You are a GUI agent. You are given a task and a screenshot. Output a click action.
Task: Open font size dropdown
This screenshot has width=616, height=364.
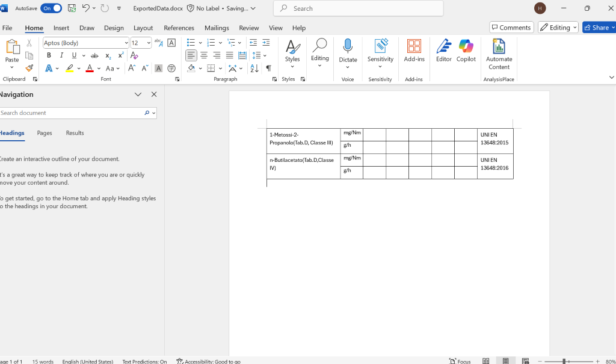tap(149, 43)
